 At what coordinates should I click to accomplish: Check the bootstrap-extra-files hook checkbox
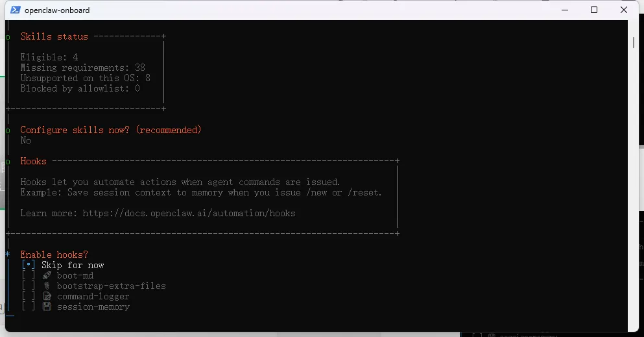pos(29,286)
